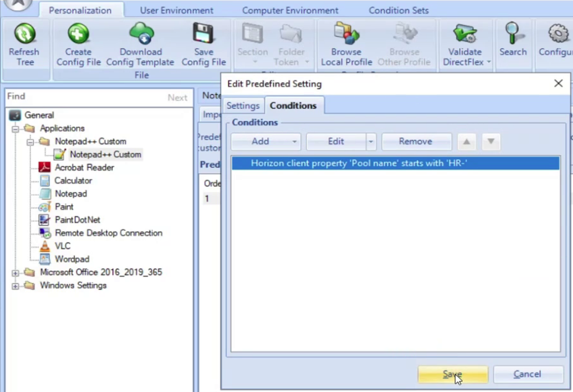Open Browse Local Profile
Viewport: 573px width, 392px height.
pyautogui.click(x=346, y=36)
